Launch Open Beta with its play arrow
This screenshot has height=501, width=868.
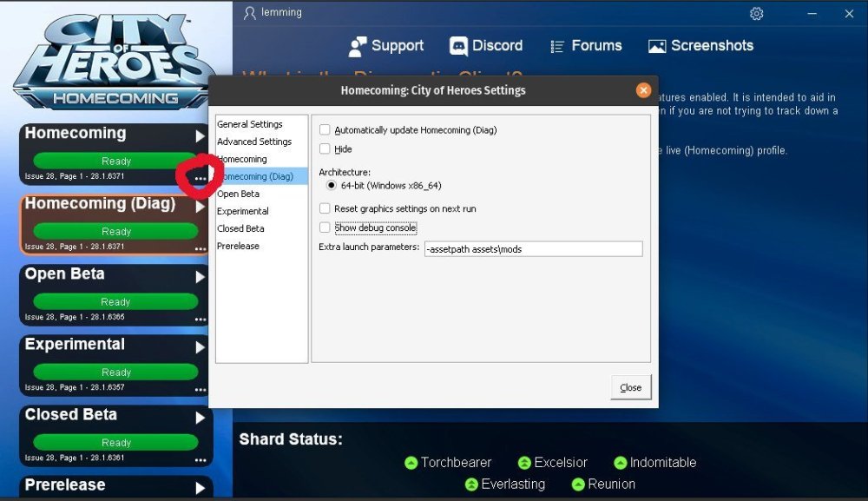click(x=201, y=277)
